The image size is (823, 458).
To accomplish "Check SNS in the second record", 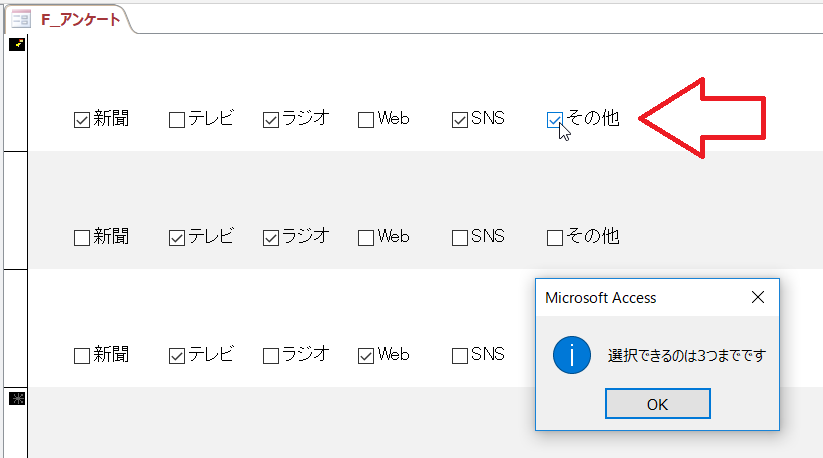I will pos(460,238).
